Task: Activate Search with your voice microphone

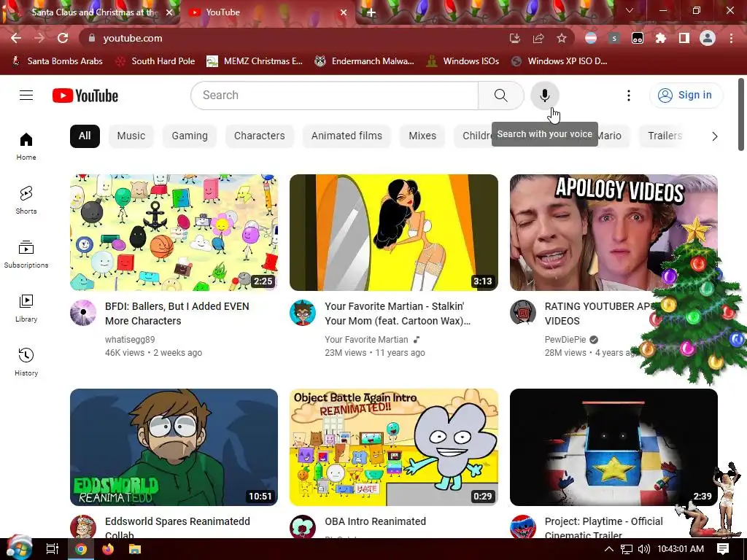Action: (x=544, y=96)
